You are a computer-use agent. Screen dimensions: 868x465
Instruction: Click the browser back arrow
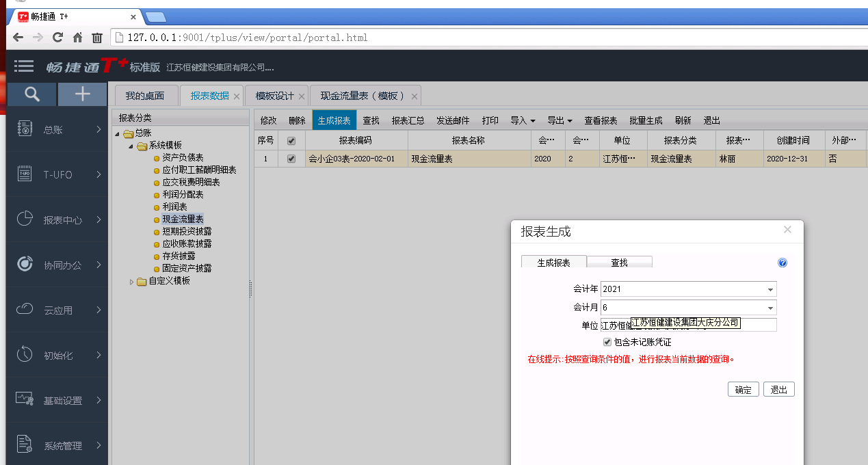coord(18,38)
